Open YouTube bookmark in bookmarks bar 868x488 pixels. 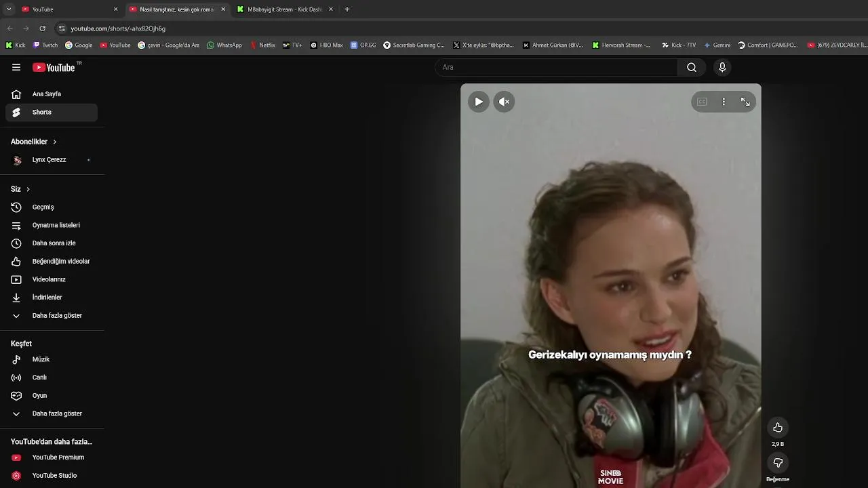115,45
